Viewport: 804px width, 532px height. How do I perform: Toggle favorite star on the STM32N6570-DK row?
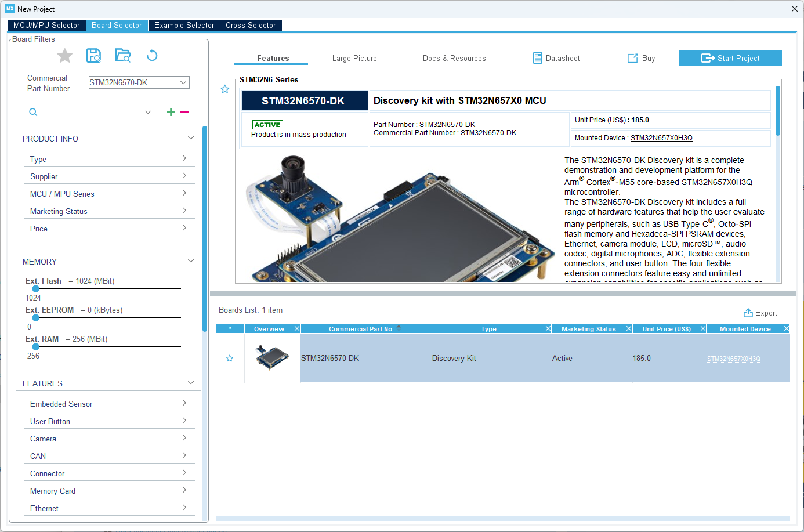(230, 359)
